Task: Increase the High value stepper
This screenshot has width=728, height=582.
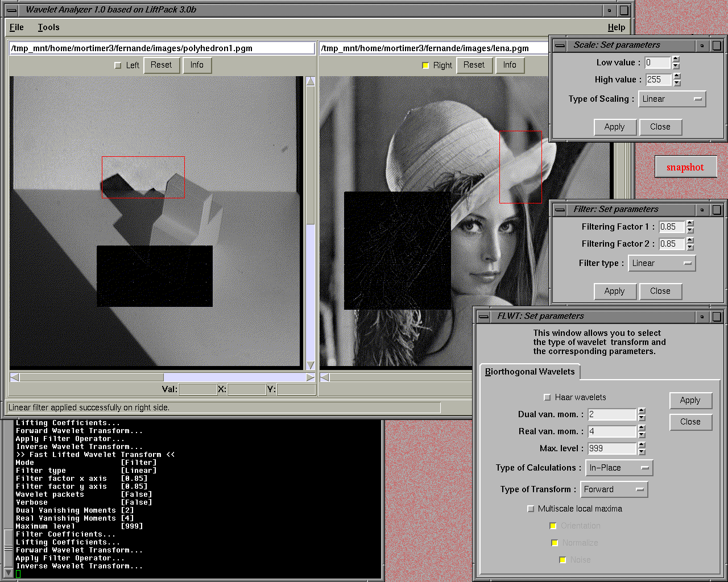Action: click(x=677, y=76)
